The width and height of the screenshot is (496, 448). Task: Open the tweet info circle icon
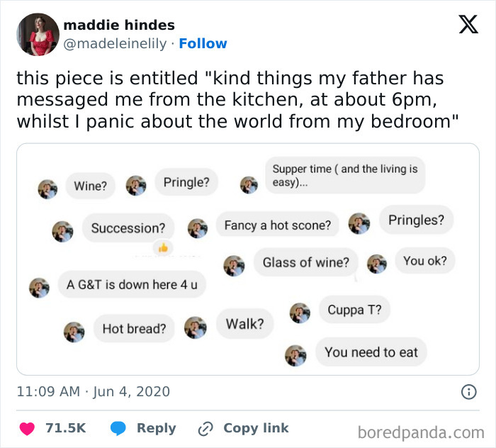click(x=468, y=391)
